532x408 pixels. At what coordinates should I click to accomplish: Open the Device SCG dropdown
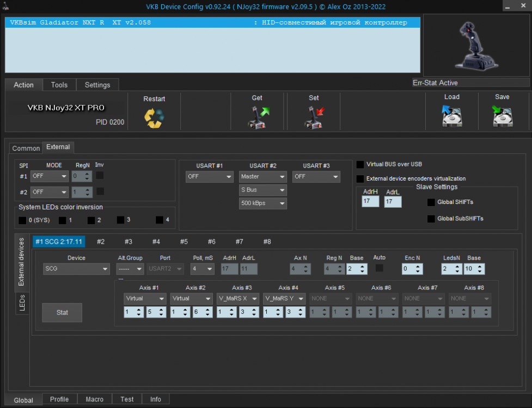[x=76, y=269]
